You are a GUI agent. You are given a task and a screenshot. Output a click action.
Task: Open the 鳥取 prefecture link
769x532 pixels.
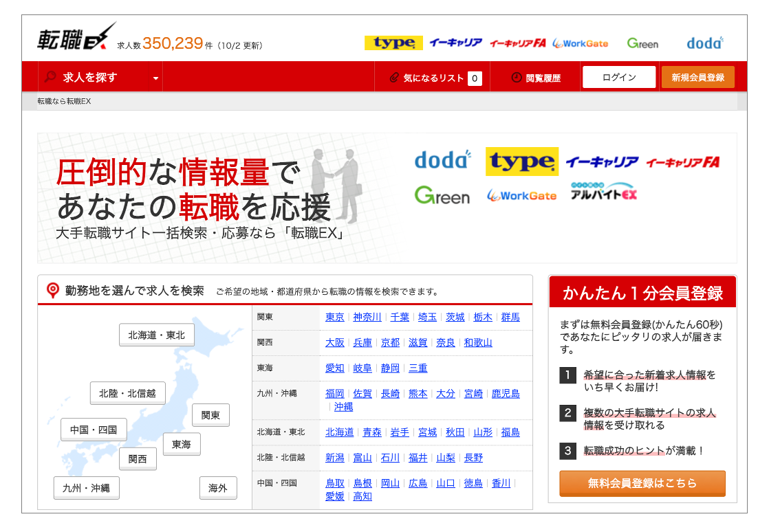[335, 483]
